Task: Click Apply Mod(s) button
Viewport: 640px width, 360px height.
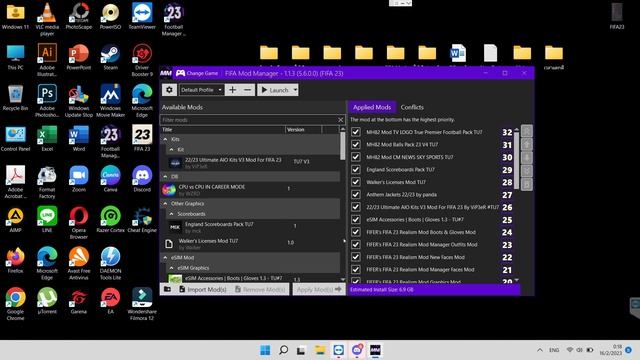Action: click(319, 289)
